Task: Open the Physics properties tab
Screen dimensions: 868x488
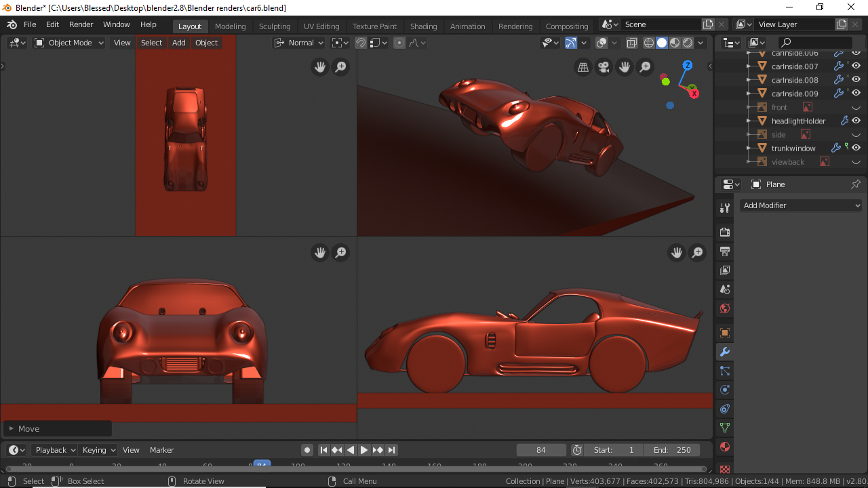Action: click(725, 390)
